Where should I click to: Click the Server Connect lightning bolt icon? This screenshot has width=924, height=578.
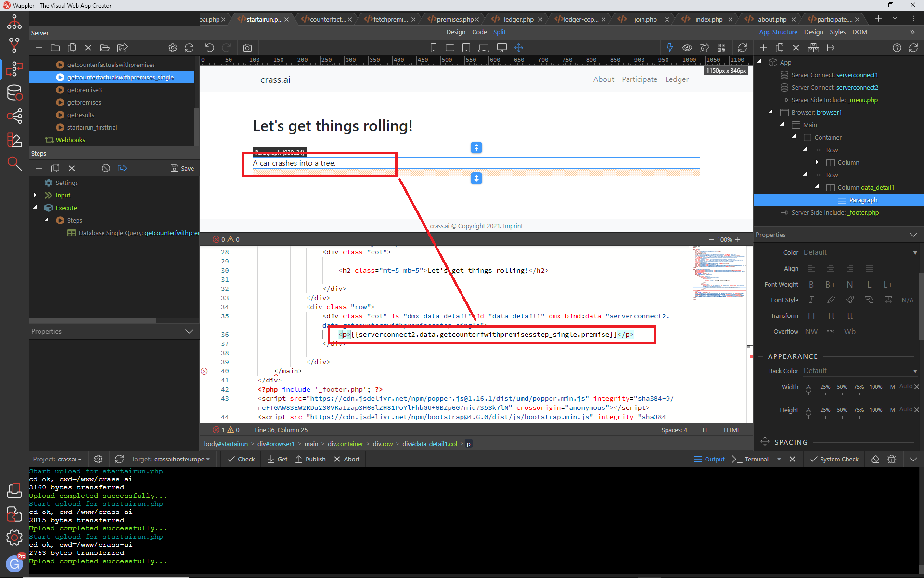click(669, 48)
